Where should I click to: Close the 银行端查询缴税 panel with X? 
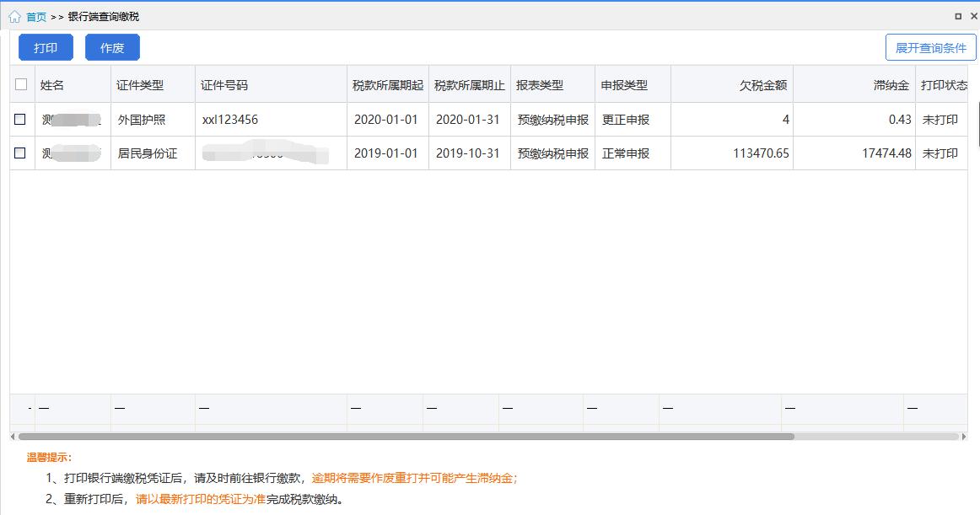pos(972,16)
